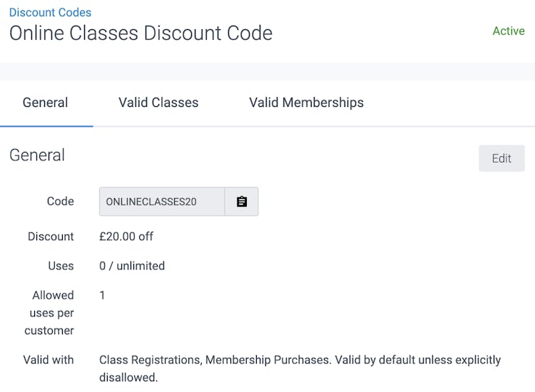Click the ONLINECLASSES20 code field
Viewport: 535px width, 392px height.
pos(162,202)
